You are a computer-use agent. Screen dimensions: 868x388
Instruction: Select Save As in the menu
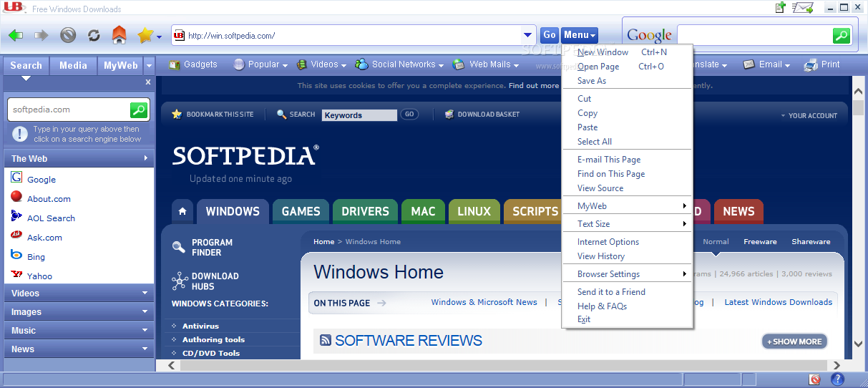pos(627,81)
